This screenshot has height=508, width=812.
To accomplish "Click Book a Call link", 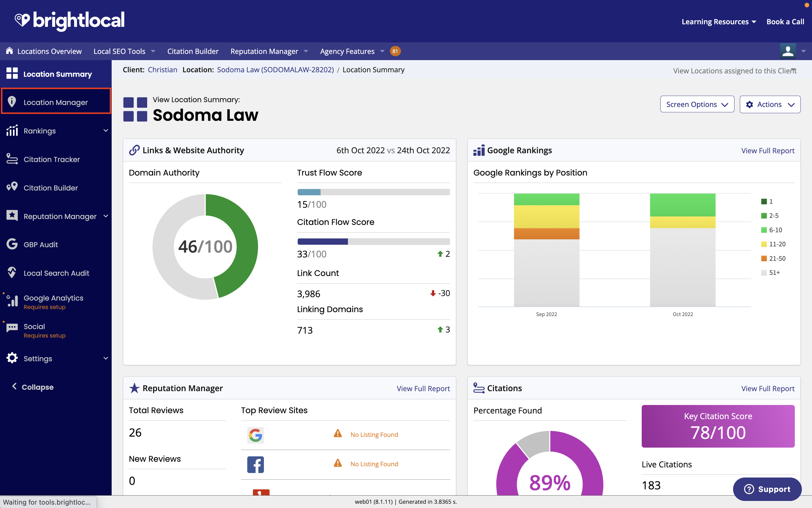I will [785, 21].
